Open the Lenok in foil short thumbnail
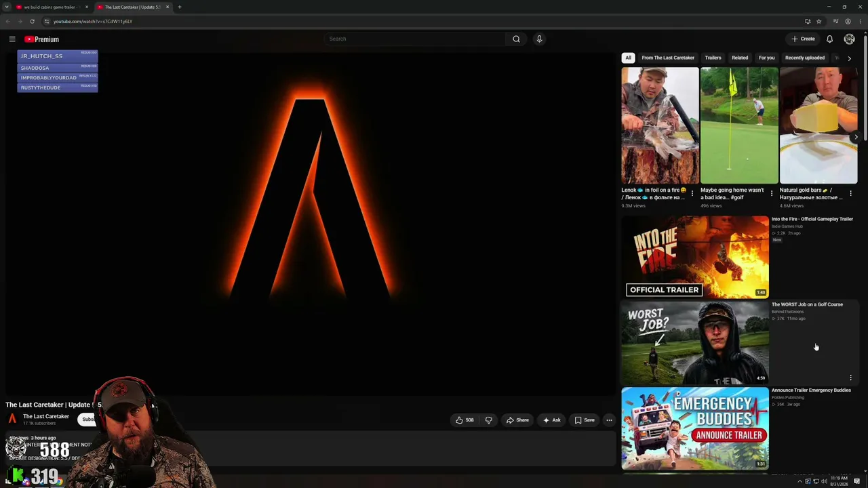The image size is (868, 488). coord(660,125)
